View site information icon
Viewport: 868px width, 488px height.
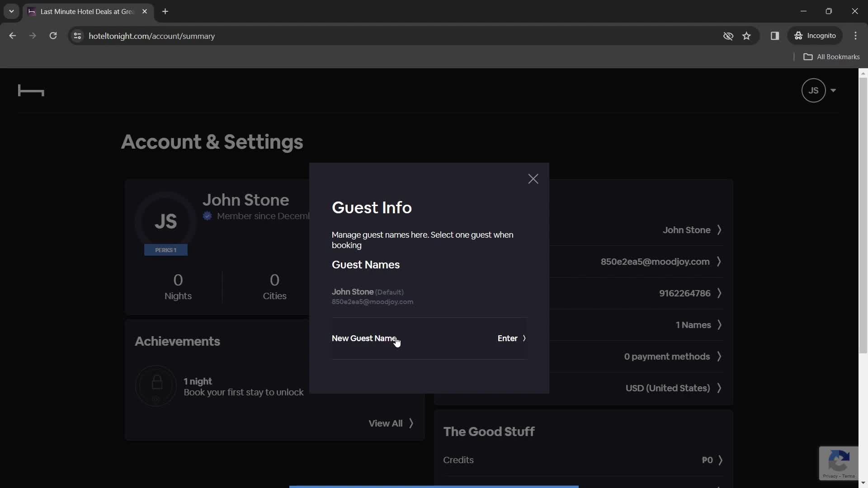click(x=77, y=36)
